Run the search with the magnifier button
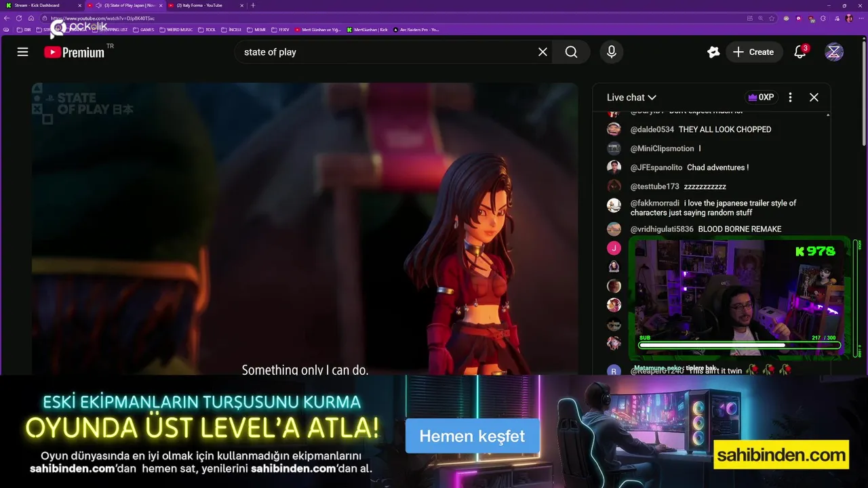Viewport: 868px width, 488px height. pos(571,52)
